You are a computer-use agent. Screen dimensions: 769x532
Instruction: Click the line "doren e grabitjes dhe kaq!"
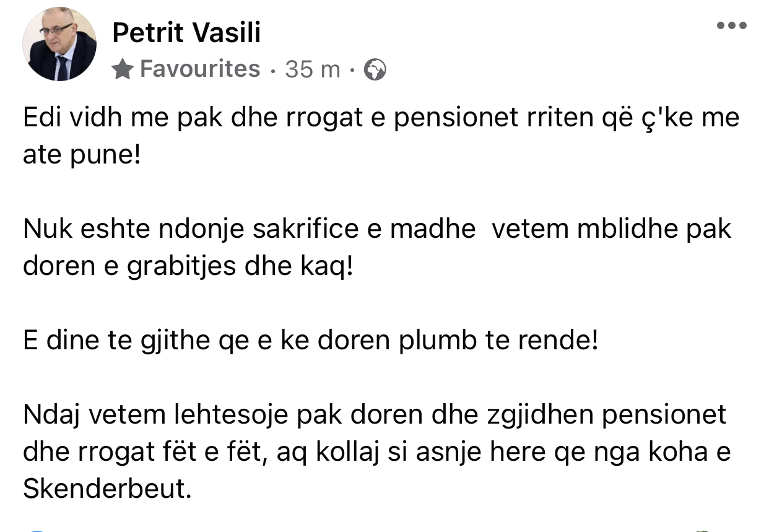click(x=187, y=266)
